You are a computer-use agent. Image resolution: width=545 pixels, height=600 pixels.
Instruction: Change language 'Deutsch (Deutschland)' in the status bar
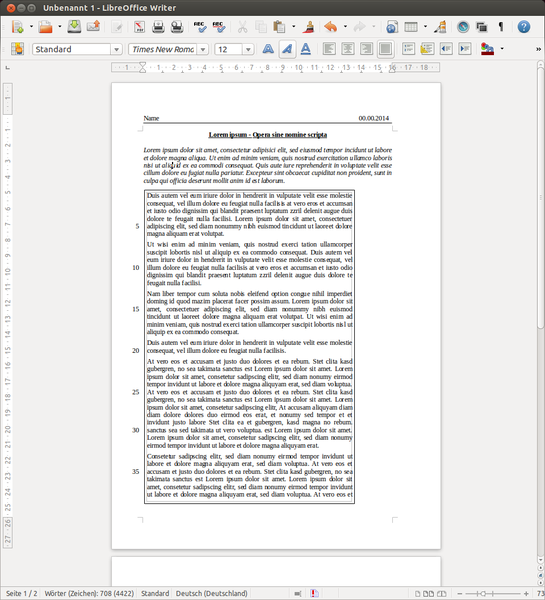tap(212, 593)
